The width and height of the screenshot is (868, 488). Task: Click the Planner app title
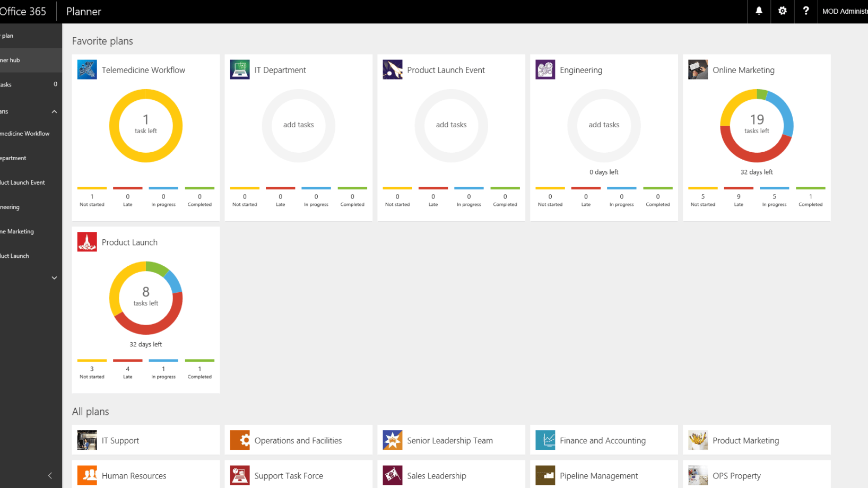pyautogui.click(x=83, y=11)
